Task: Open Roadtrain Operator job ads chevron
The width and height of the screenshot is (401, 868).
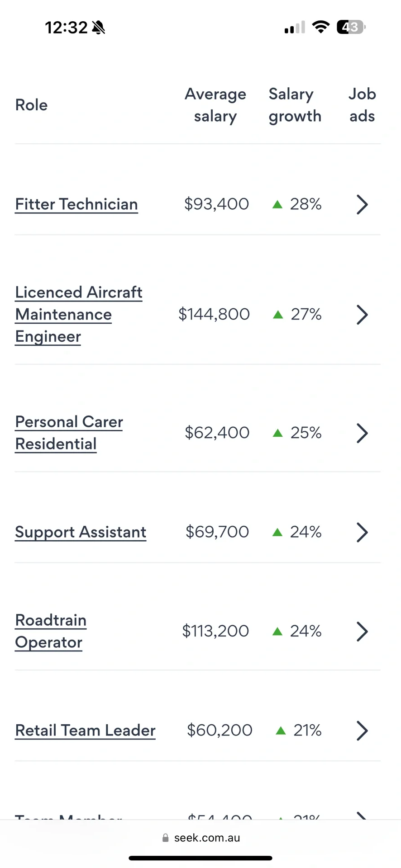Action: tap(362, 631)
